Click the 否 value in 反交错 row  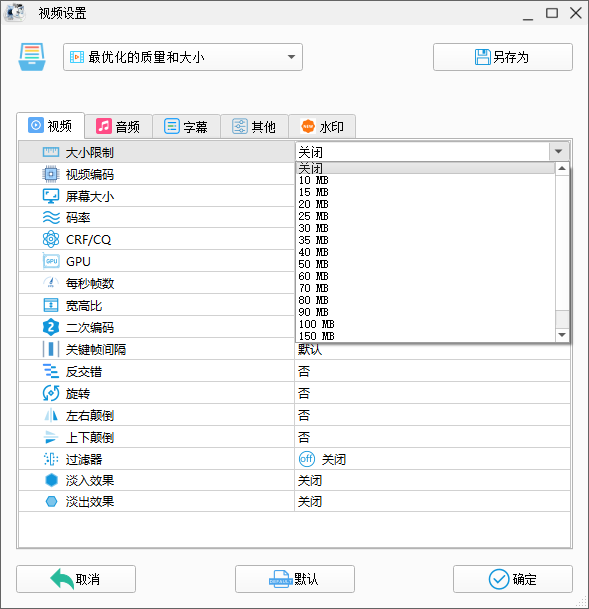tap(304, 371)
